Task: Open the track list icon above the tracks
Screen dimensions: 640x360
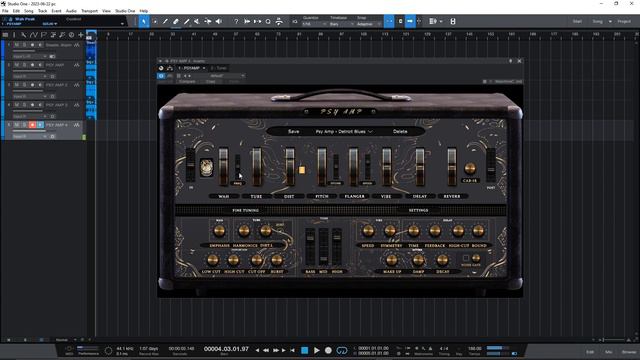Action: (x=5, y=35)
